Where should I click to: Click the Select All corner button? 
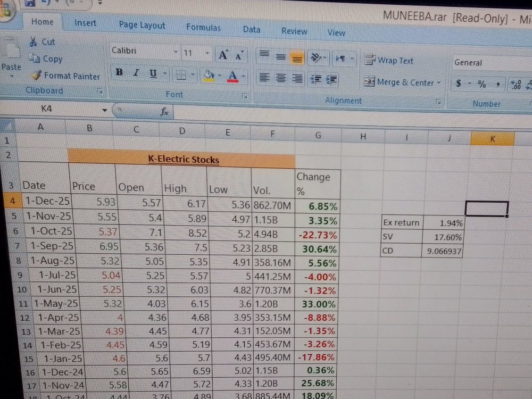tap(7, 126)
